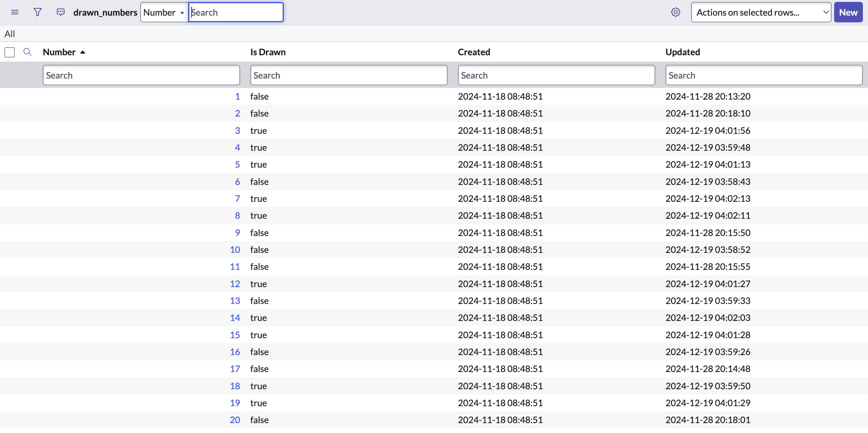Open the gear personalize list icon
Screen dimensions: 868x433
(x=675, y=12)
